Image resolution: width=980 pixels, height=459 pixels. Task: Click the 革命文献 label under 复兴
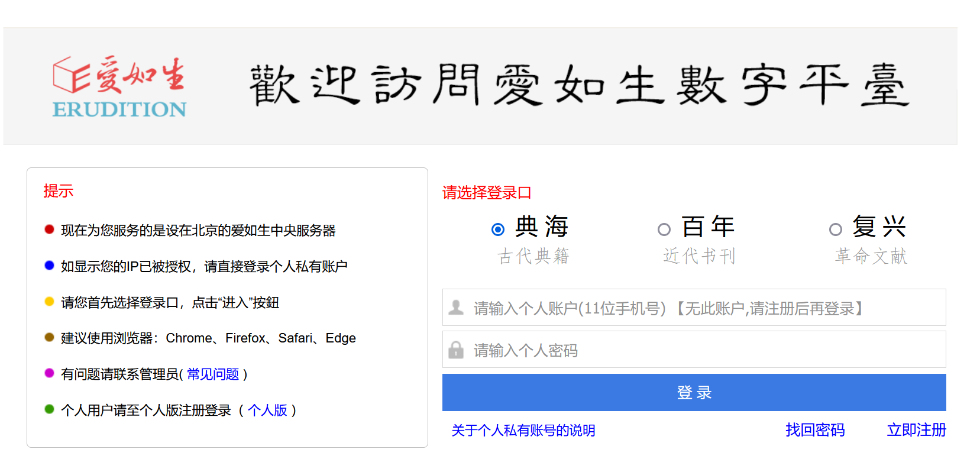coord(871,256)
